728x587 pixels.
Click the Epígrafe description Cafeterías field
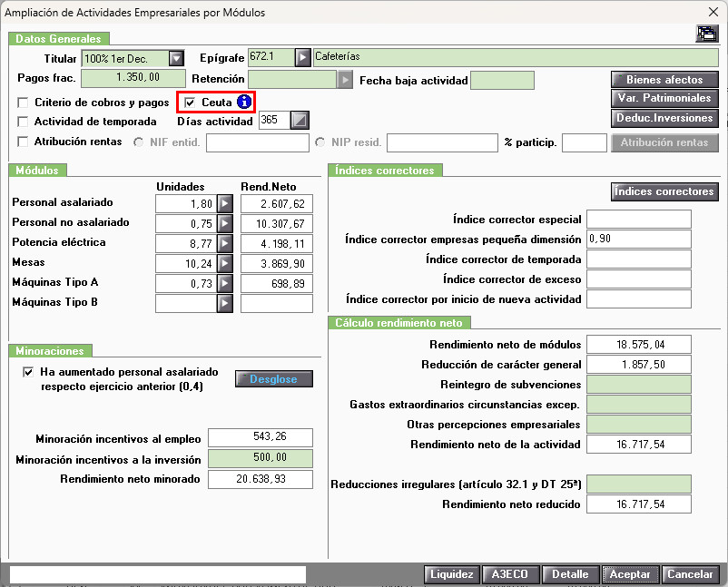(516, 57)
